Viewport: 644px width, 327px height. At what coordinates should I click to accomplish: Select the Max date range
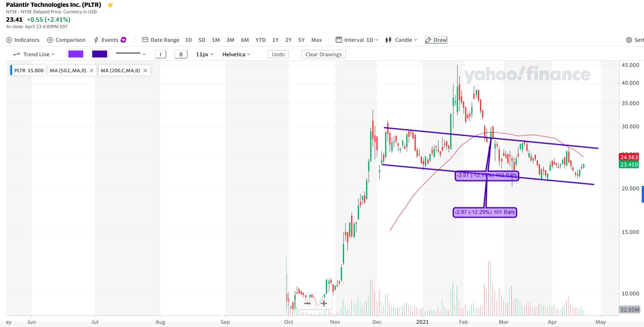[317, 40]
